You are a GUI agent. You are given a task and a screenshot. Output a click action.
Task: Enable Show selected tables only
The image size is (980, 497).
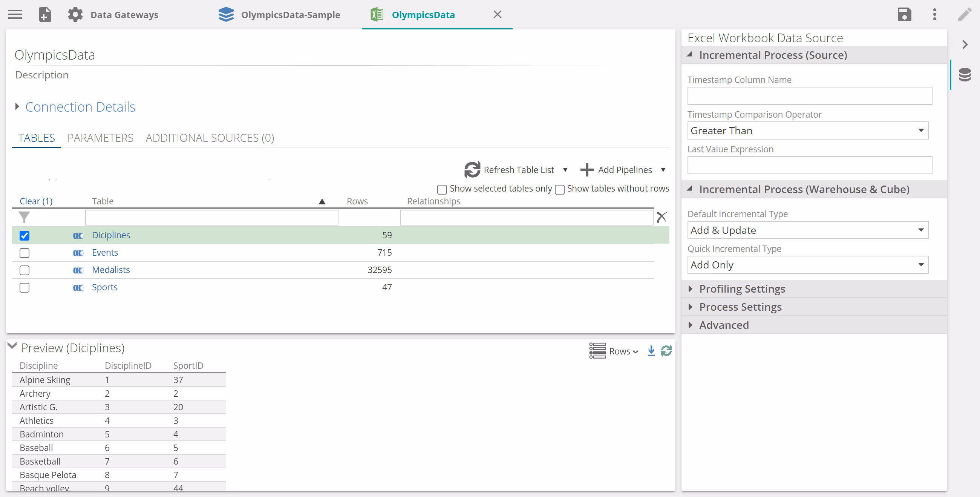pos(442,189)
